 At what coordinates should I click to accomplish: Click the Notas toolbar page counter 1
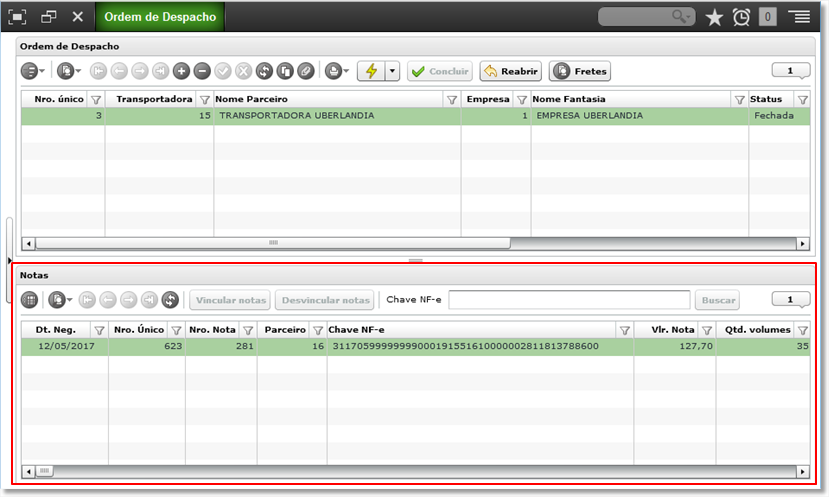point(790,300)
